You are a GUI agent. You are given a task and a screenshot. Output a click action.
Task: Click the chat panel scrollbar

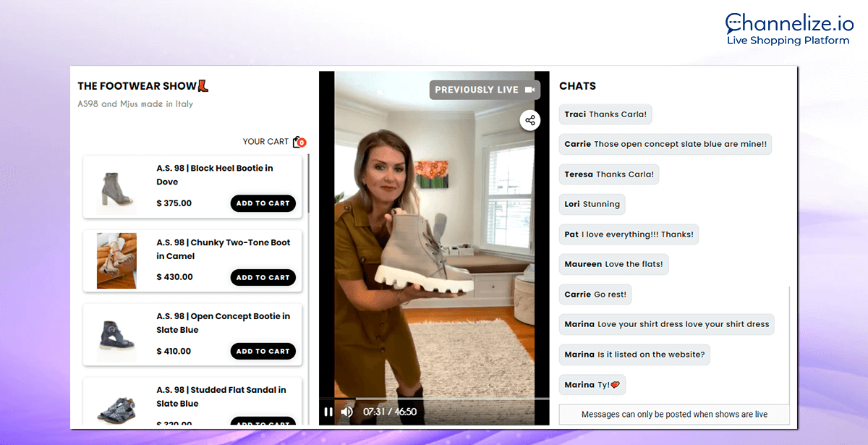click(x=789, y=344)
